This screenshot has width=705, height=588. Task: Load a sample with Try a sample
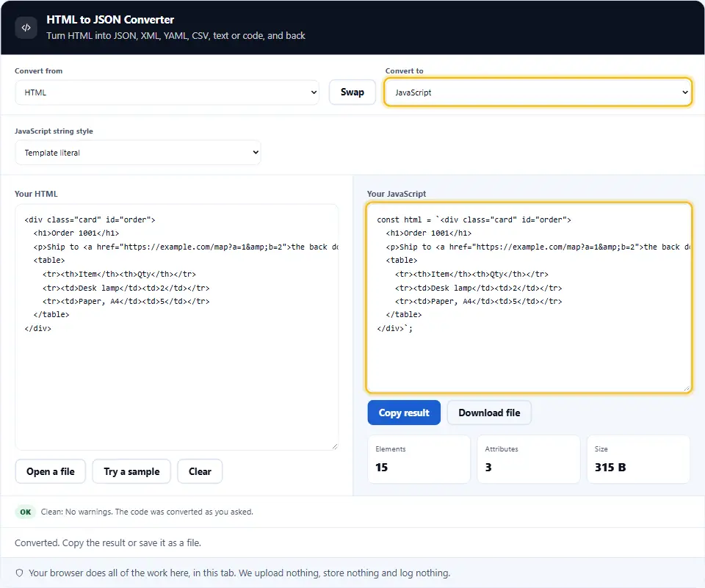[x=131, y=471]
